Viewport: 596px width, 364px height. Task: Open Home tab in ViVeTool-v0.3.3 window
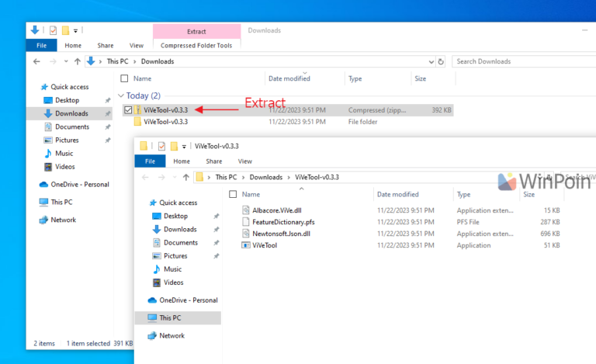click(182, 161)
